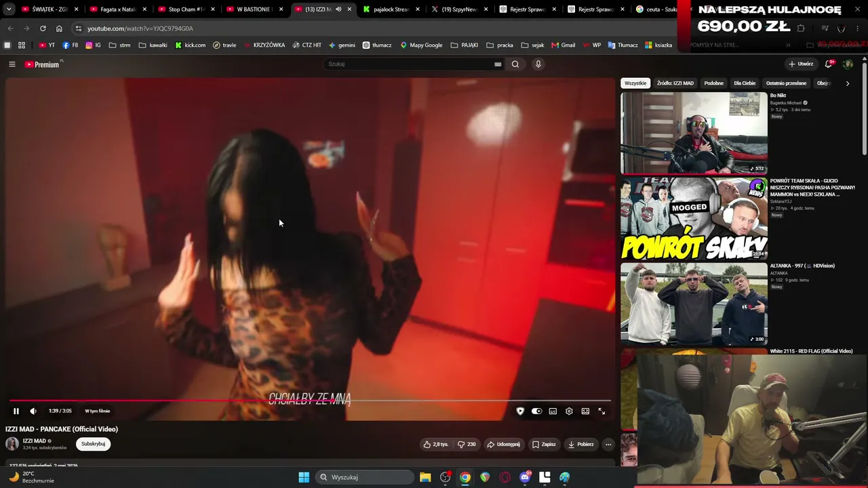Open the IG Instagram bookmark
The height and width of the screenshot is (488, 868).
point(94,45)
